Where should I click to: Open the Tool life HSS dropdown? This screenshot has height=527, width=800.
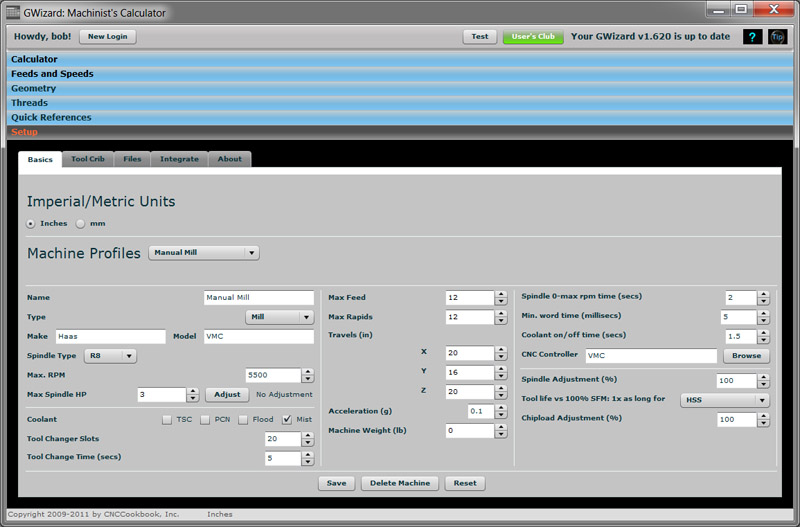coord(724,400)
